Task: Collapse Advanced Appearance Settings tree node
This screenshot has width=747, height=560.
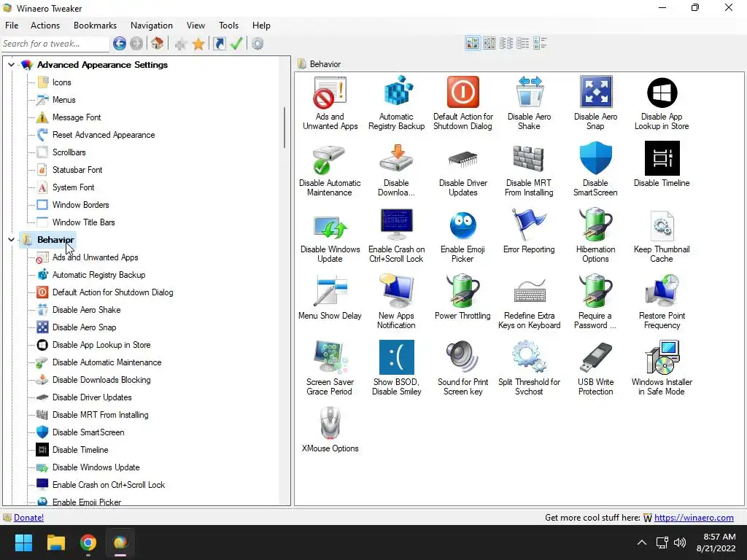Action: point(12,64)
